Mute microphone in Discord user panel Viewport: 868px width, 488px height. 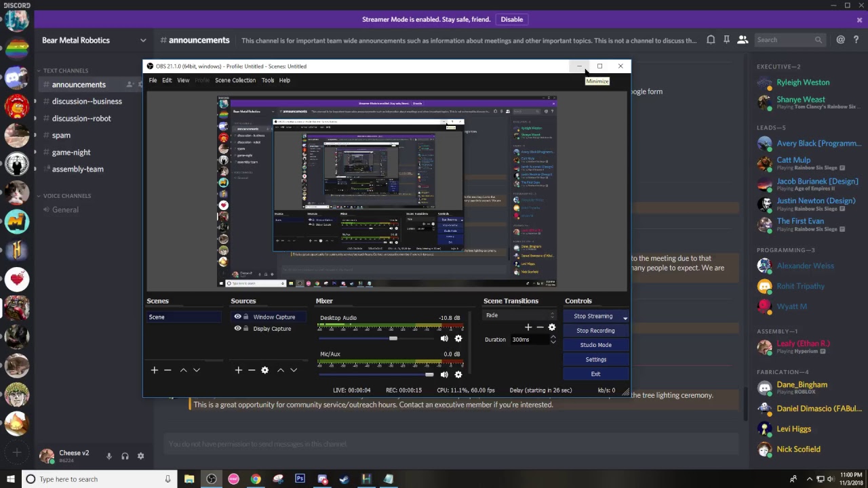[x=108, y=456]
